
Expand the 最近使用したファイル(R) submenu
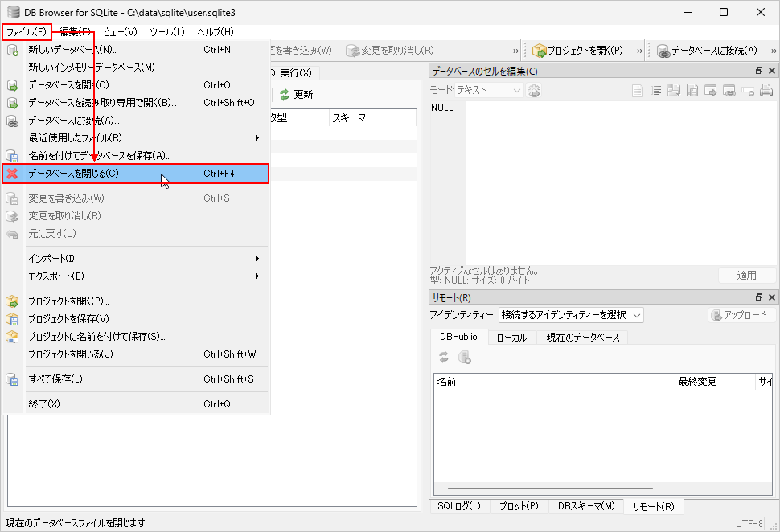tap(135, 137)
